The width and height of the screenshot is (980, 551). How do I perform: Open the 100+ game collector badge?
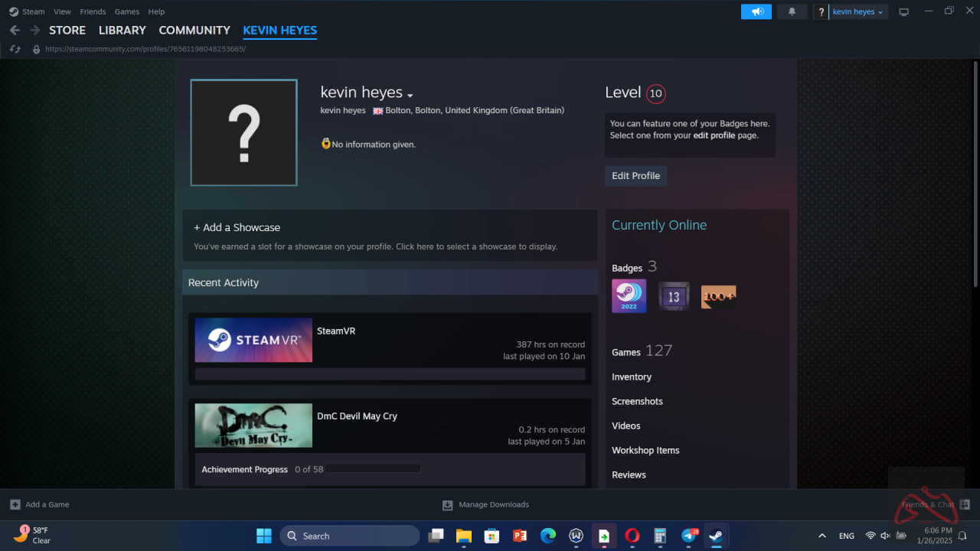pyautogui.click(x=718, y=296)
